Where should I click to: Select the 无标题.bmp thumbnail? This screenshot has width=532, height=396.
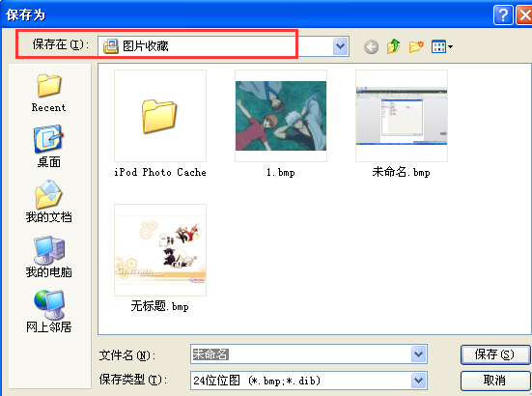(160, 250)
